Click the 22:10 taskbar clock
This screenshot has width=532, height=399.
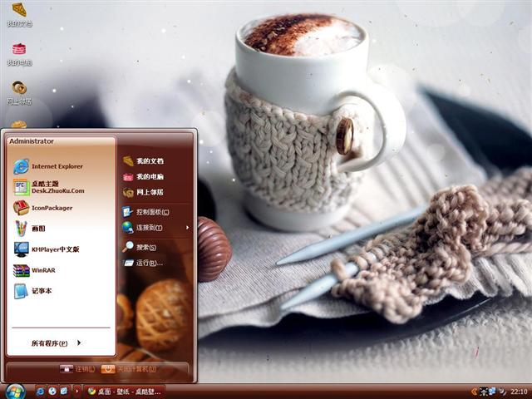coord(519,392)
